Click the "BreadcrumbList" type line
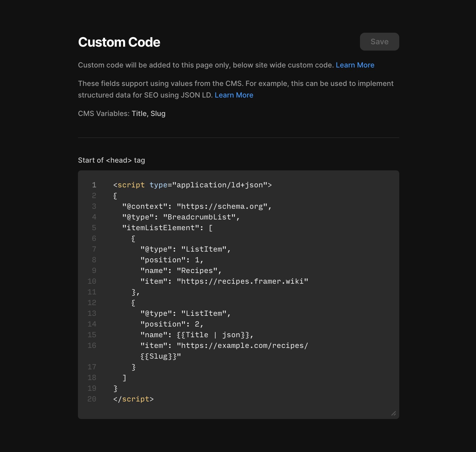 [x=181, y=217]
